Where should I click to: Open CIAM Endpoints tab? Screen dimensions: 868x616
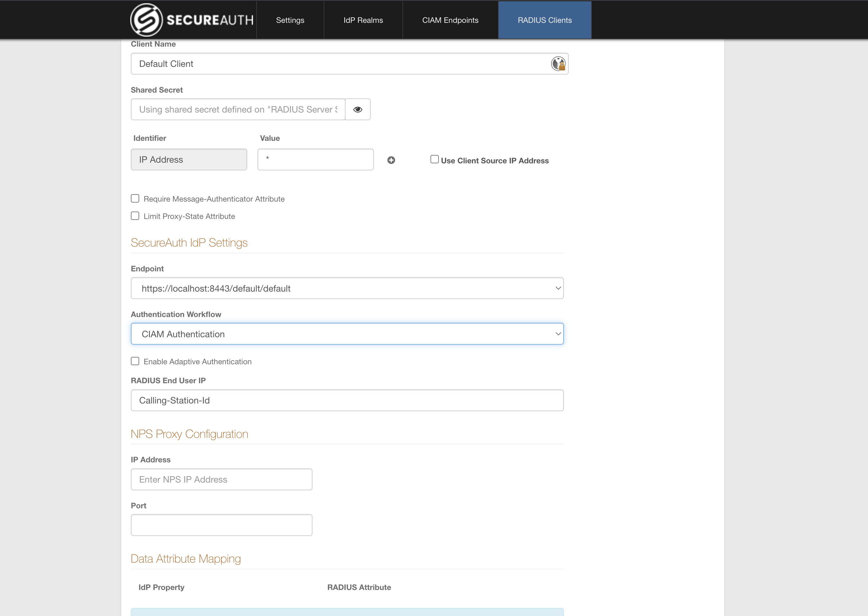click(x=450, y=20)
